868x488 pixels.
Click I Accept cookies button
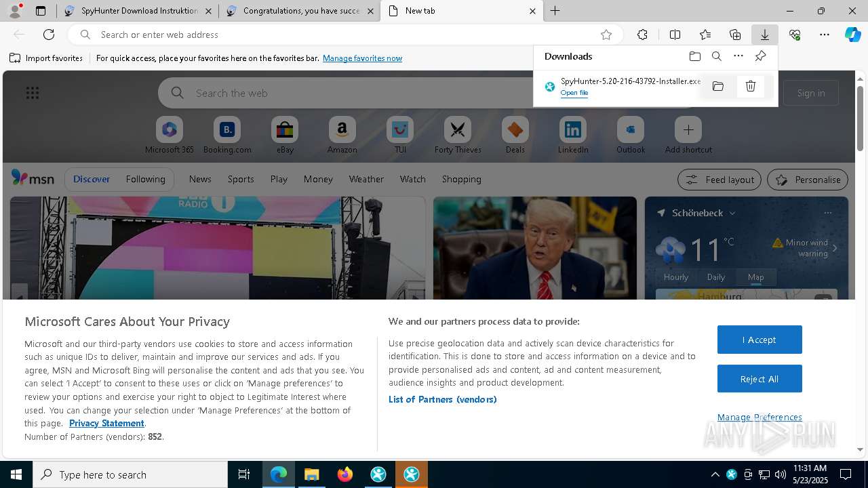(759, 340)
